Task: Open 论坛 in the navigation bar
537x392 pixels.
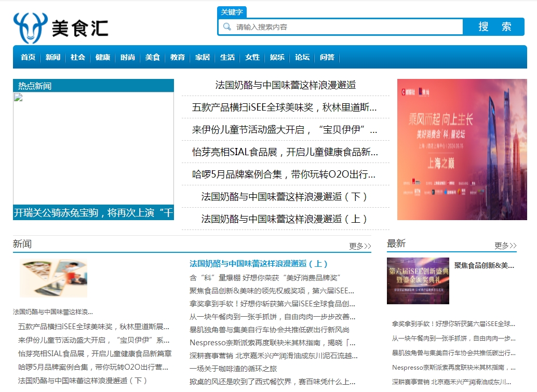Action: click(302, 57)
